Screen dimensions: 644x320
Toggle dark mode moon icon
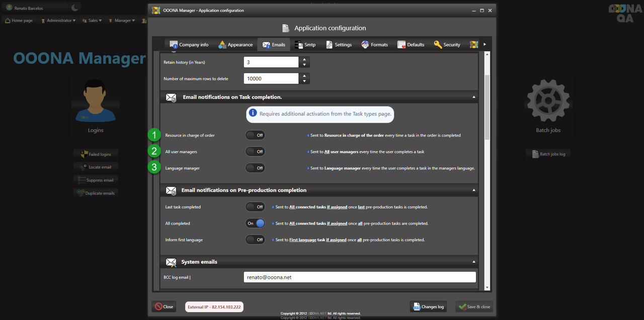75,8
